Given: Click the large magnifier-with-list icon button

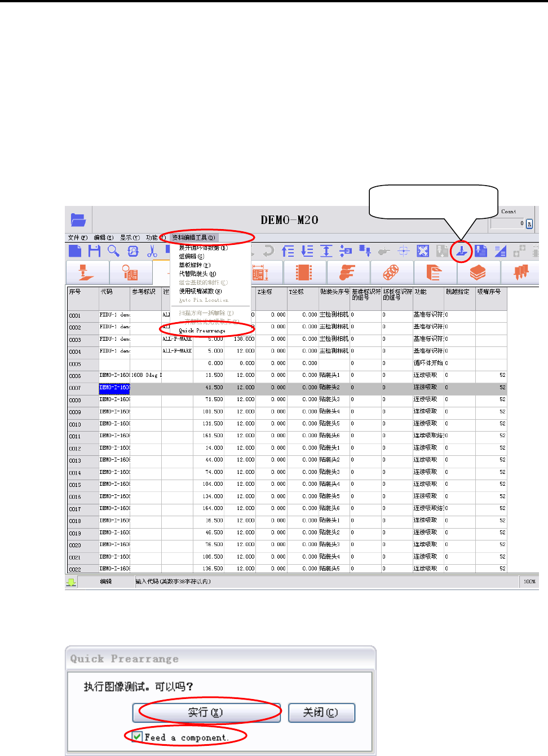Looking at the screenshot, I should (131, 272).
